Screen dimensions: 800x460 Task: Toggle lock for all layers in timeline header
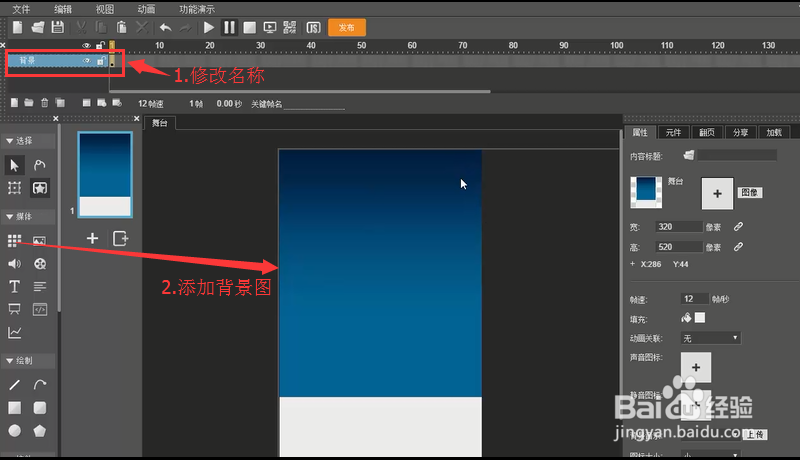(101, 45)
